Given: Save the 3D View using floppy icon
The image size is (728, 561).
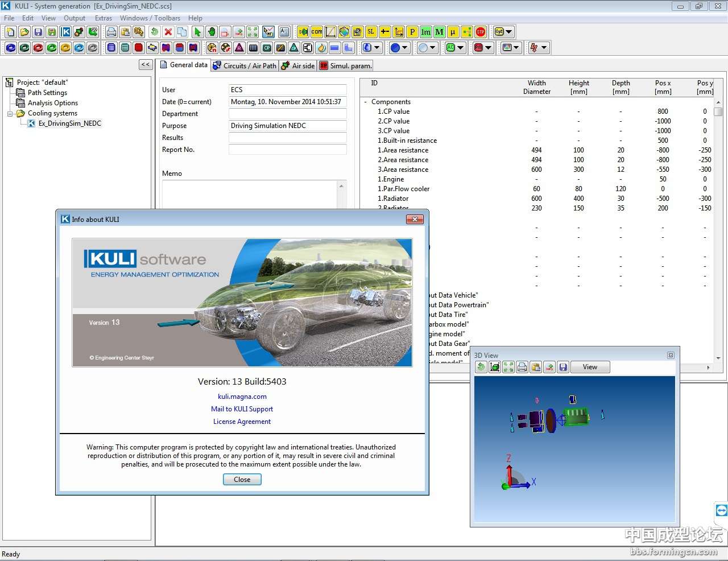Looking at the screenshot, I should pos(562,367).
